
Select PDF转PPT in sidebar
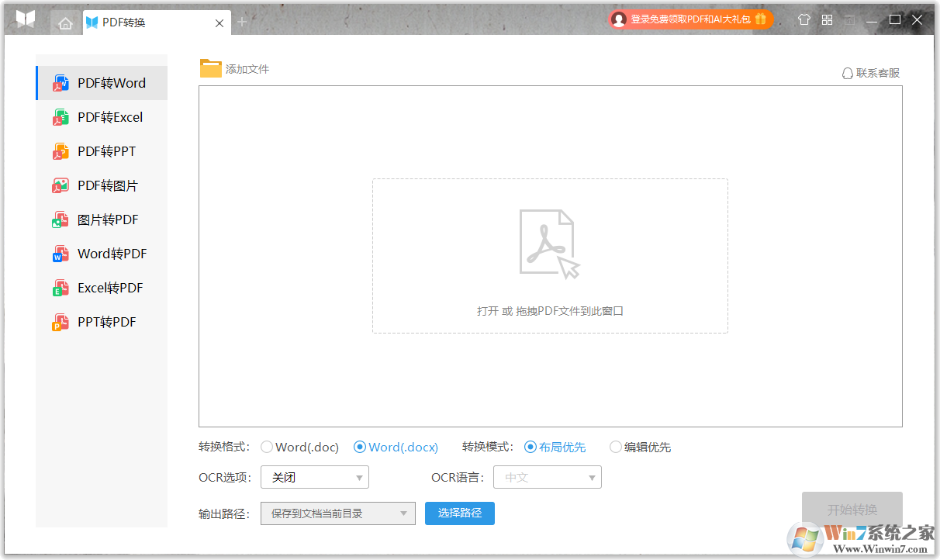[102, 151]
